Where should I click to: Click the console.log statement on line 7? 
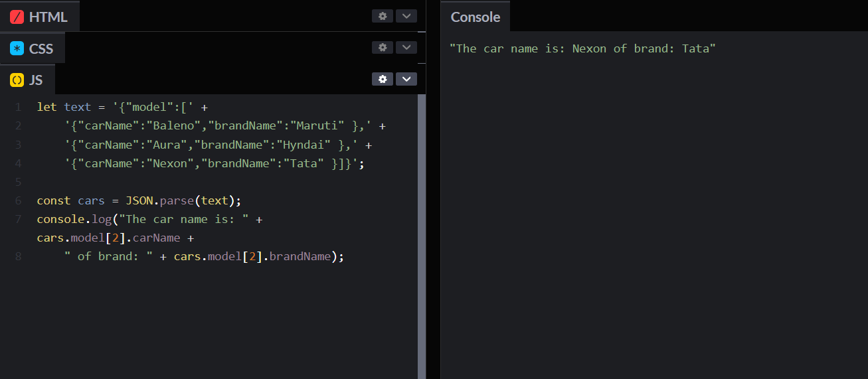pyautogui.click(x=149, y=219)
